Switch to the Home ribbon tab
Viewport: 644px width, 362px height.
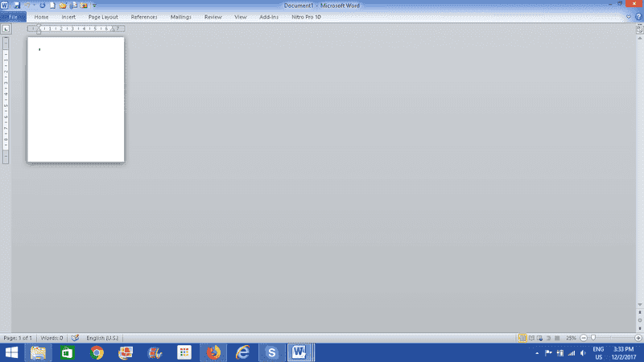point(42,17)
